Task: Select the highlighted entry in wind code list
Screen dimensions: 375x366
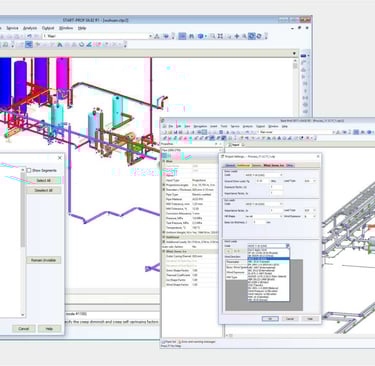Action: [x=269, y=259]
